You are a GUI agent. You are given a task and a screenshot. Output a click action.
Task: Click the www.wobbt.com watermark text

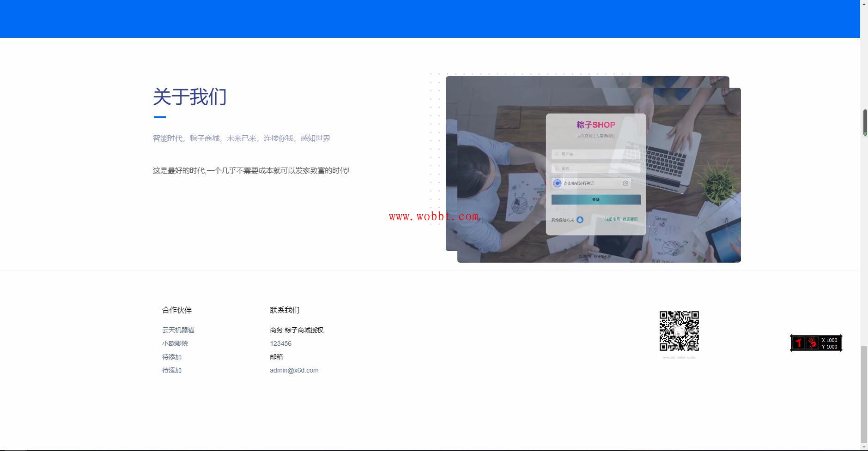pos(434,216)
